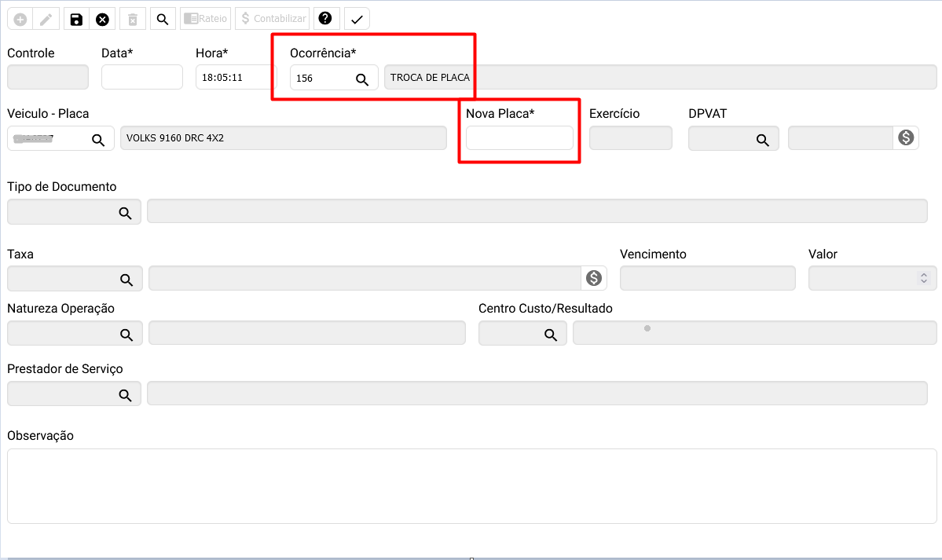The height and width of the screenshot is (560, 942).
Task: Click into the Nova Placa field
Action: [x=519, y=138]
